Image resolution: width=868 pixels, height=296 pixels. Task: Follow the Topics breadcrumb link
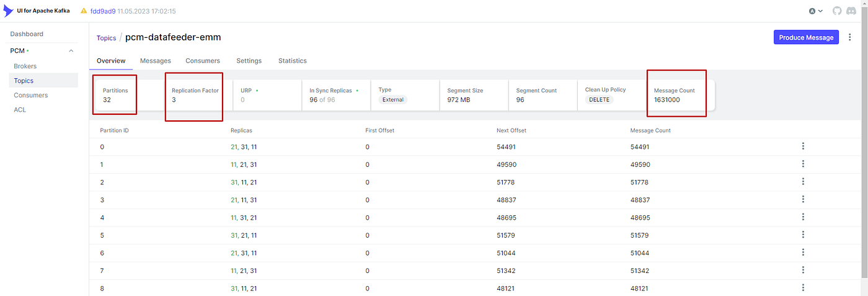(x=106, y=38)
